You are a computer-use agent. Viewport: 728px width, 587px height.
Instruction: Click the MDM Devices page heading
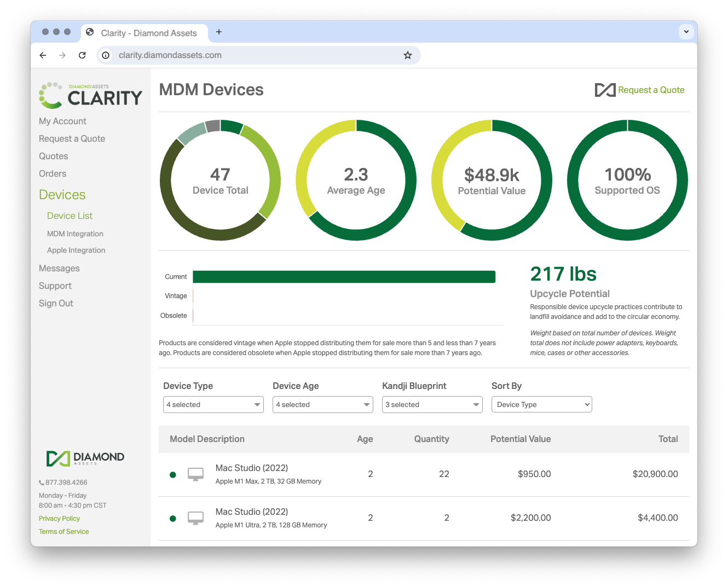[x=211, y=90]
